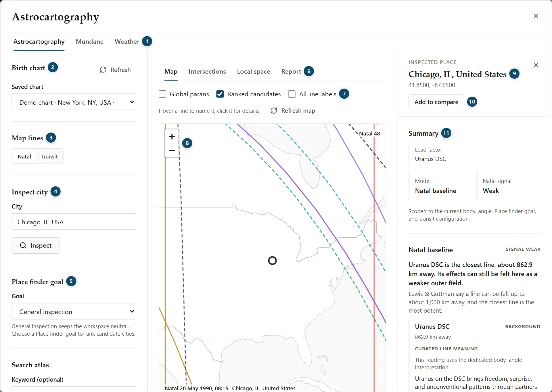Click the Natal 20 May 1990 map caption
This screenshot has width=552, height=392.
click(197, 388)
